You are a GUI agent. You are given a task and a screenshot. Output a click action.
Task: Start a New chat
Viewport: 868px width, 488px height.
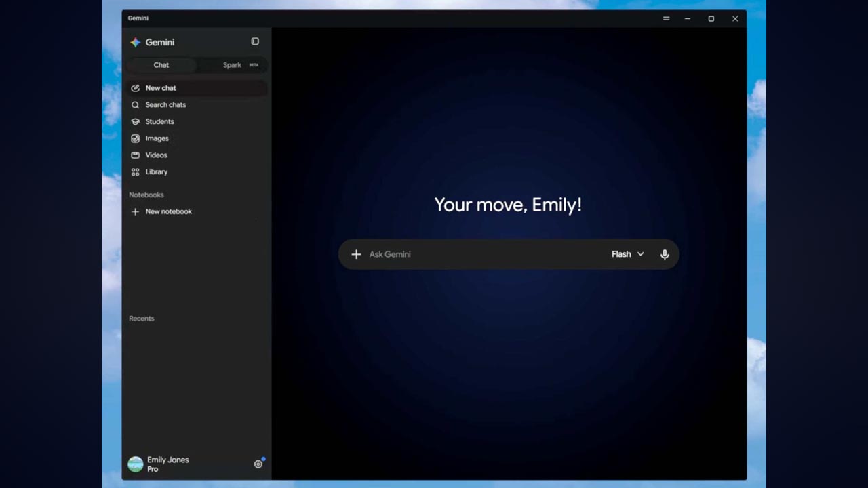pos(196,88)
